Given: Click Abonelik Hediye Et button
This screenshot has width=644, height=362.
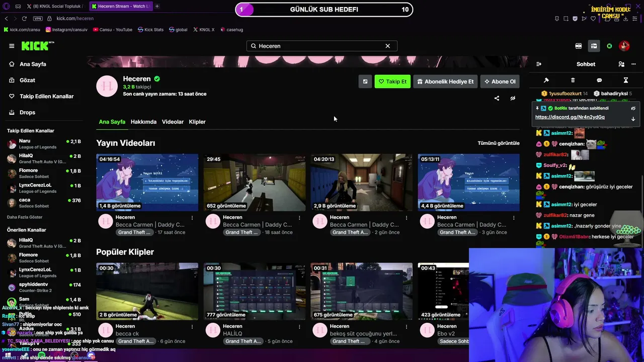Looking at the screenshot, I should pyautogui.click(x=445, y=81).
